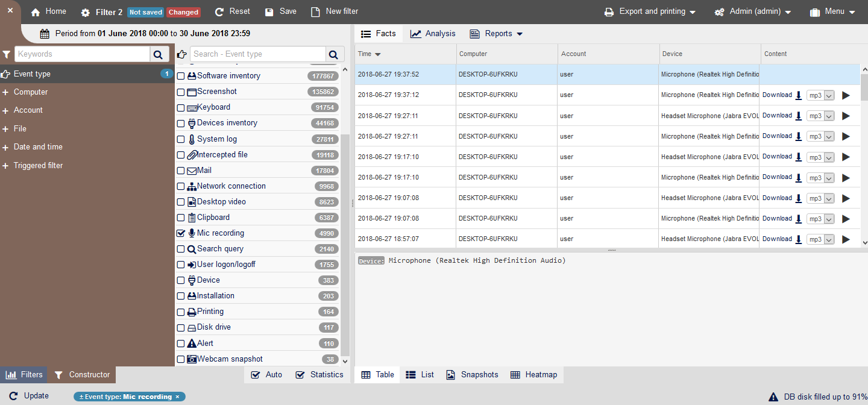Click the Save floppy disk icon
Image resolution: width=868 pixels, height=405 pixels.
(269, 12)
